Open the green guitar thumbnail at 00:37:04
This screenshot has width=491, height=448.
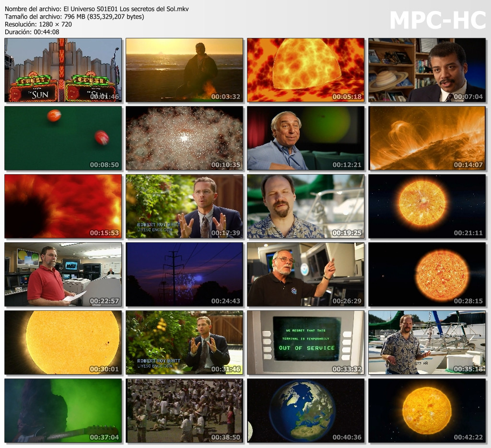63,411
